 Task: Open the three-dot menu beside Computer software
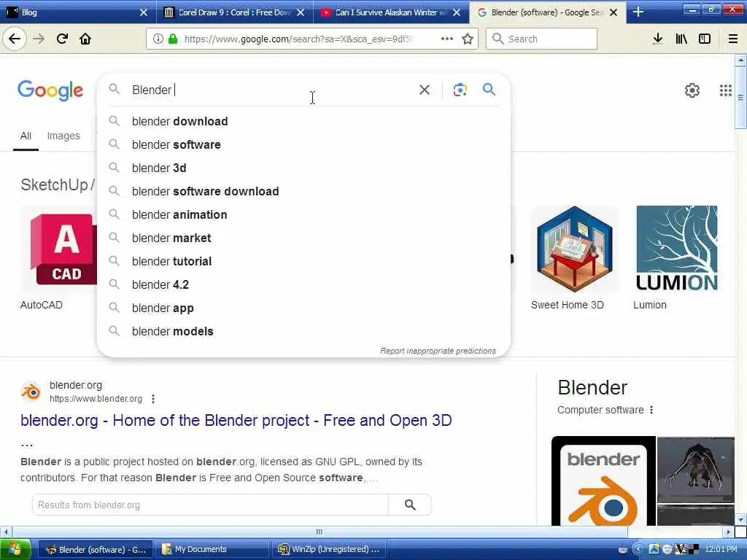coord(651,410)
